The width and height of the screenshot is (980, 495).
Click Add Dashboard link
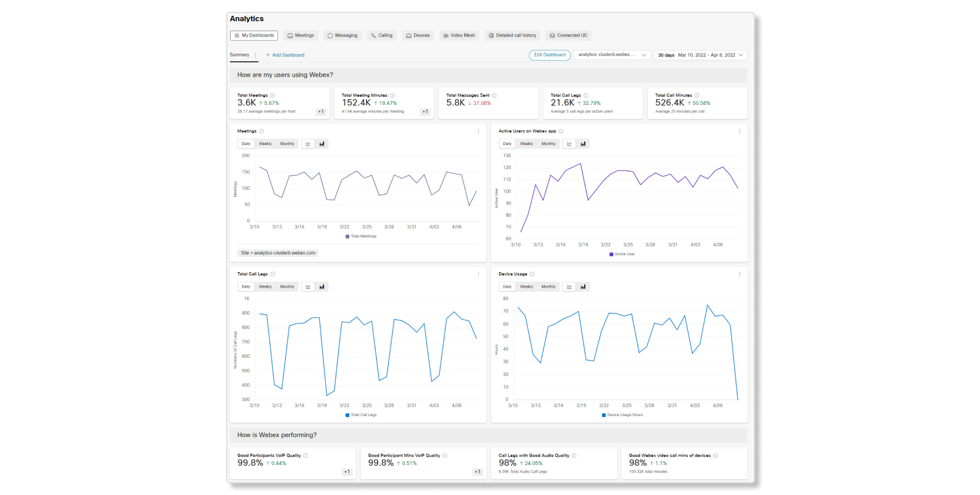(285, 55)
